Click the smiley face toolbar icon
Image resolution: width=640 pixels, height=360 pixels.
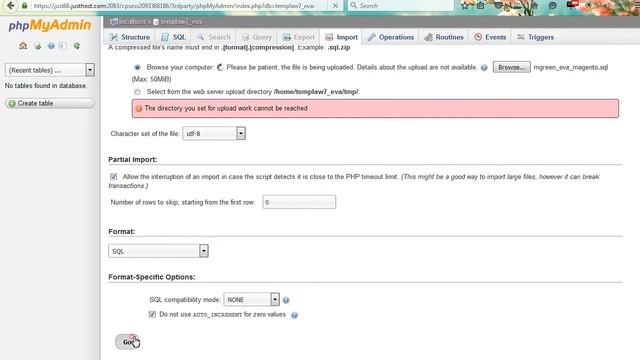click(x=552, y=6)
